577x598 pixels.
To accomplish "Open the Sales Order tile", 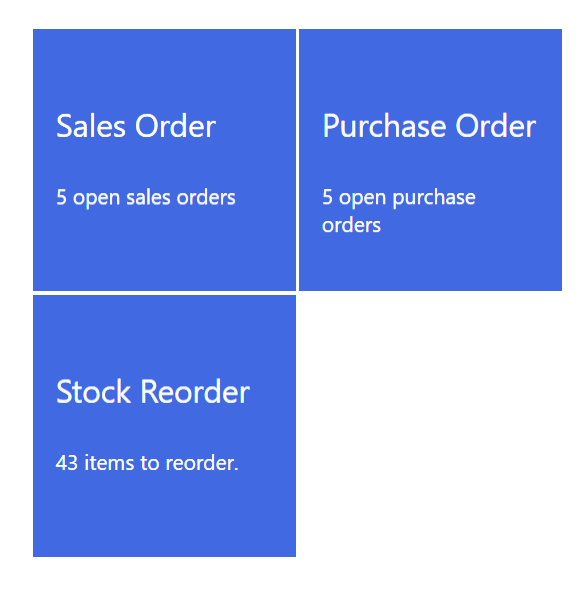I will pyautogui.click(x=164, y=160).
